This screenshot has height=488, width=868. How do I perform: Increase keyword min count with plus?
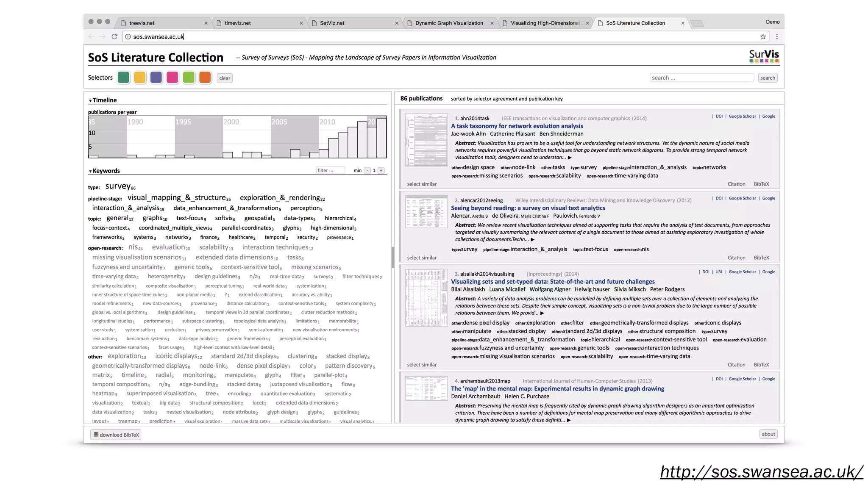pyautogui.click(x=381, y=171)
